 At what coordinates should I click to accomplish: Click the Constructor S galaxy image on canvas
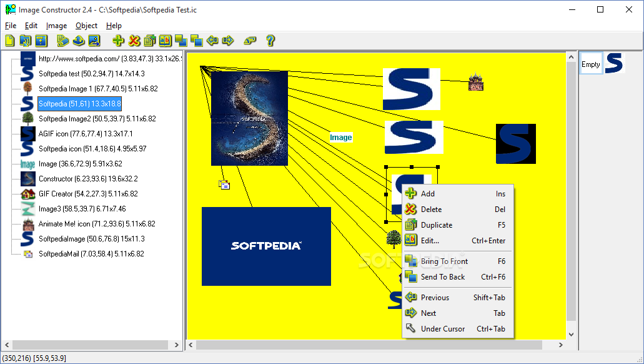(x=249, y=118)
